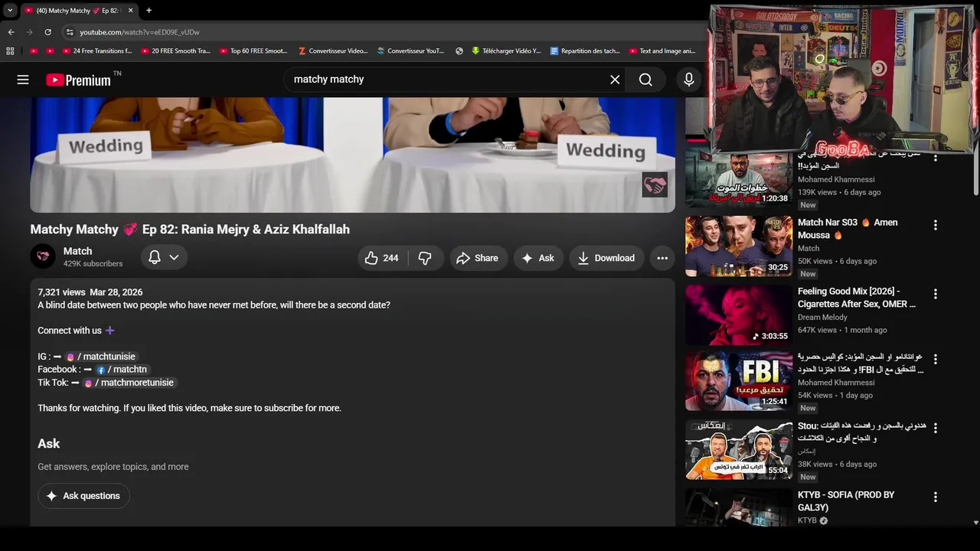The height and width of the screenshot is (551, 980).
Task: Open Facebook link matchtn
Action: (x=122, y=370)
